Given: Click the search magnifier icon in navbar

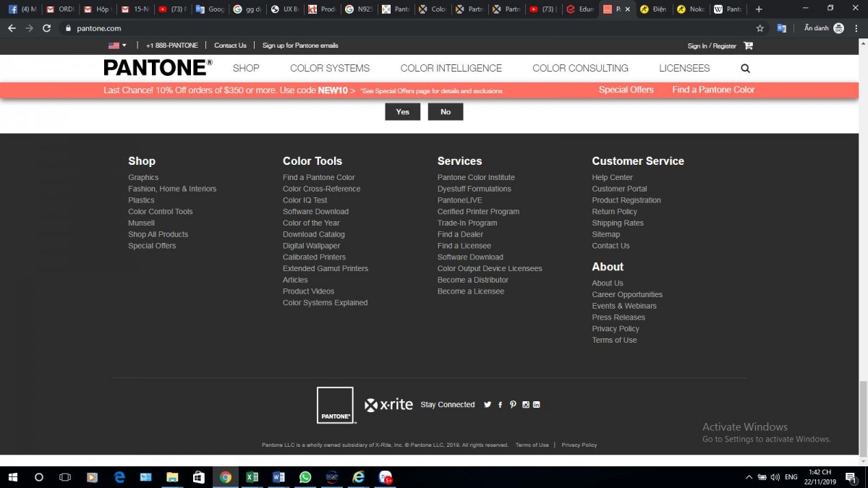Looking at the screenshot, I should point(745,69).
